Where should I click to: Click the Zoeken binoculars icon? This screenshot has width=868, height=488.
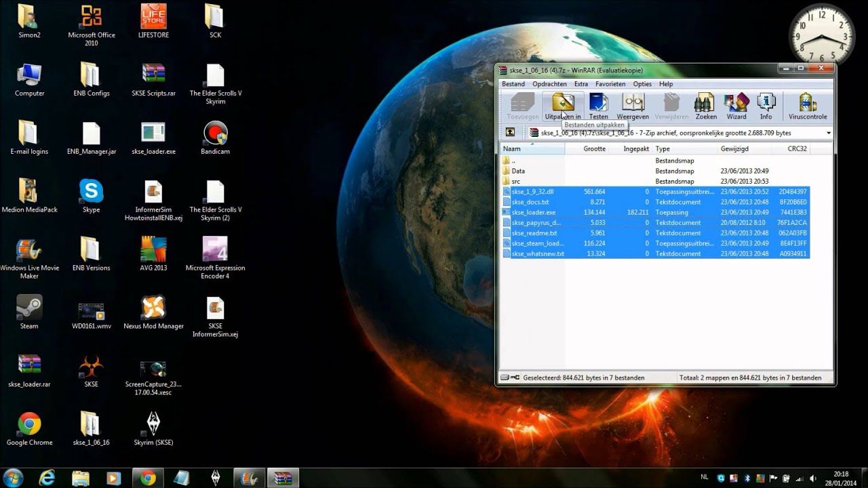(705, 106)
